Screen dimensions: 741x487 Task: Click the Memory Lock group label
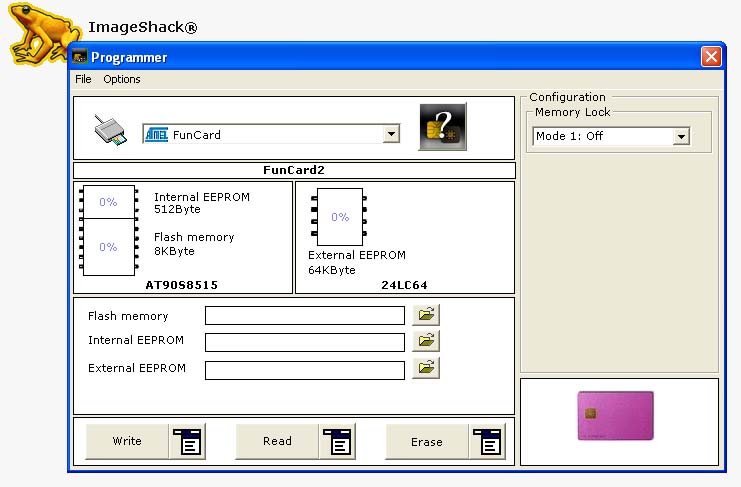coord(572,112)
